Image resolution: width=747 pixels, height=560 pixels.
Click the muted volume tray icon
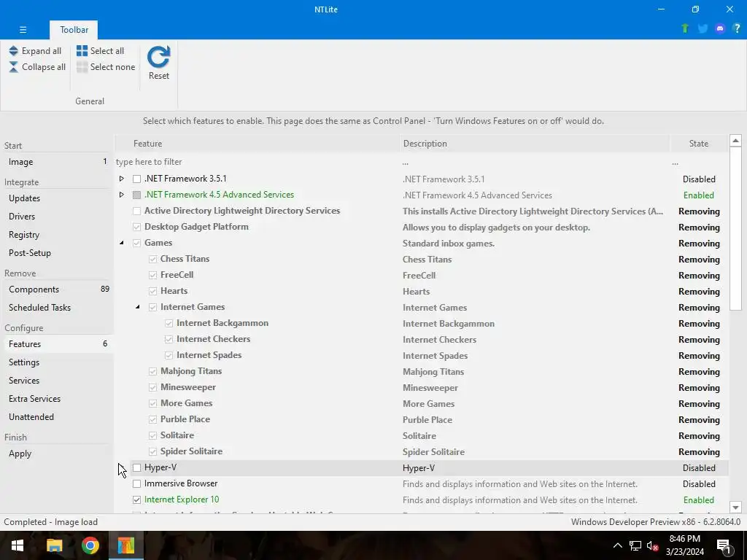(653, 545)
